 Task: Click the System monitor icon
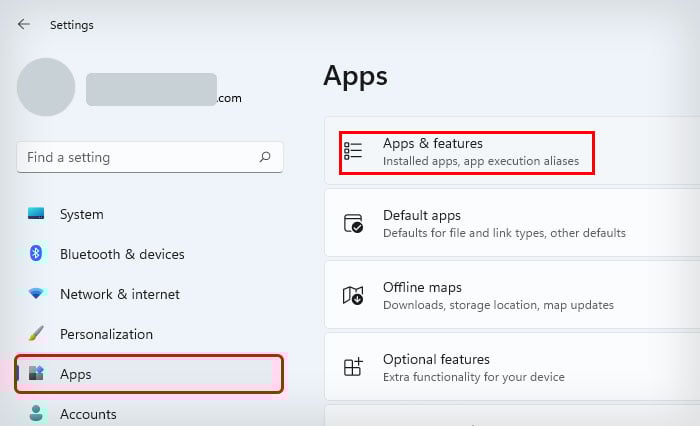[36, 213]
